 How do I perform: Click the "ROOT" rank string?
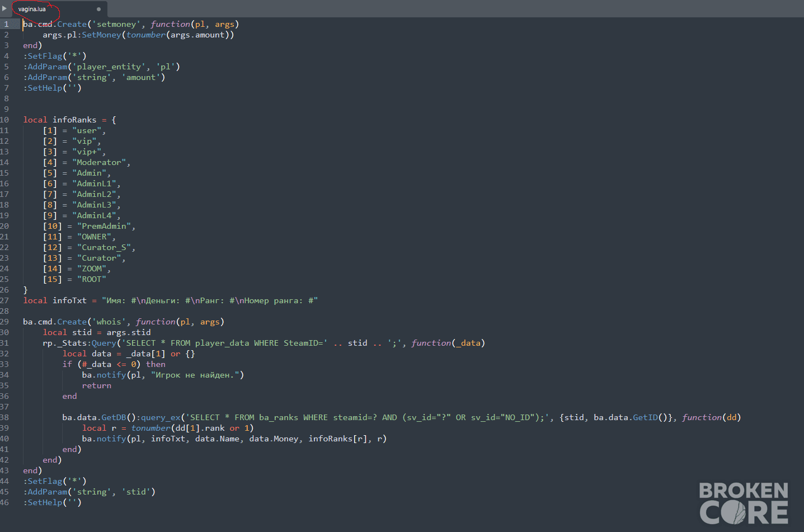click(x=92, y=279)
